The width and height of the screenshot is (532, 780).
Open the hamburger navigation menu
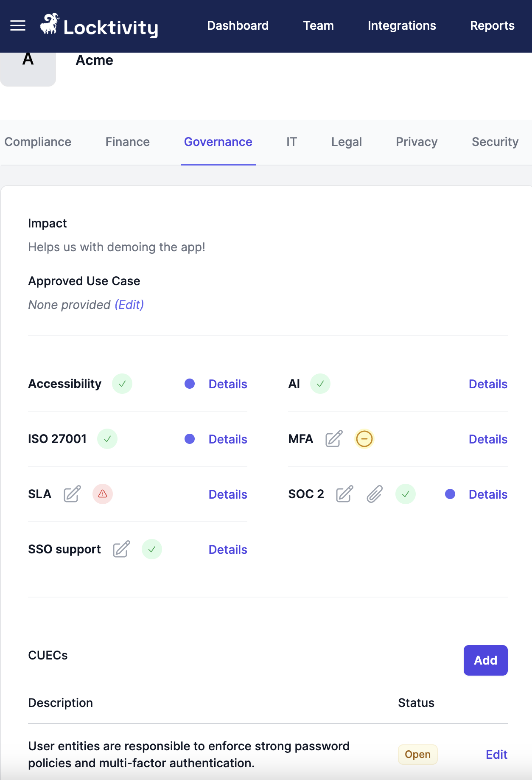(x=18, y=26)
